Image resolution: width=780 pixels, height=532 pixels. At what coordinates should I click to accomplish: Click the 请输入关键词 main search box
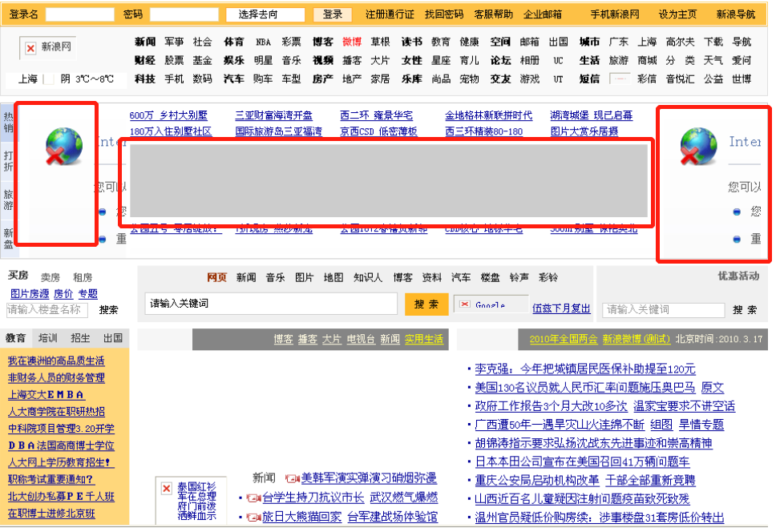coord(271,304)
